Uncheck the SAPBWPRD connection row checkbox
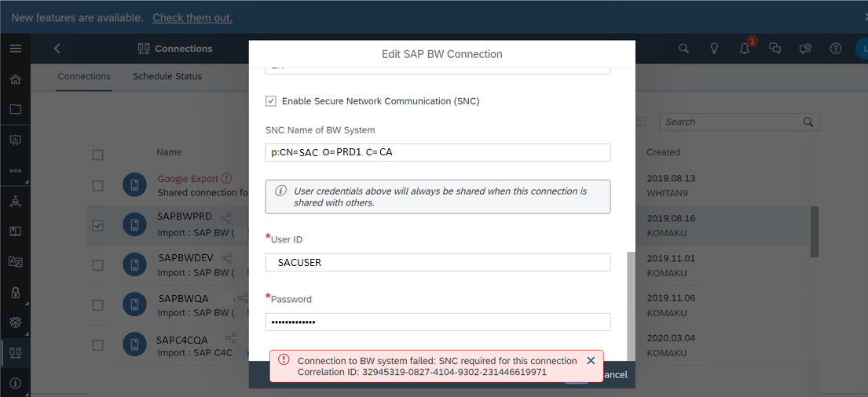This screenshot has width=868, height=397. (98, 226)
